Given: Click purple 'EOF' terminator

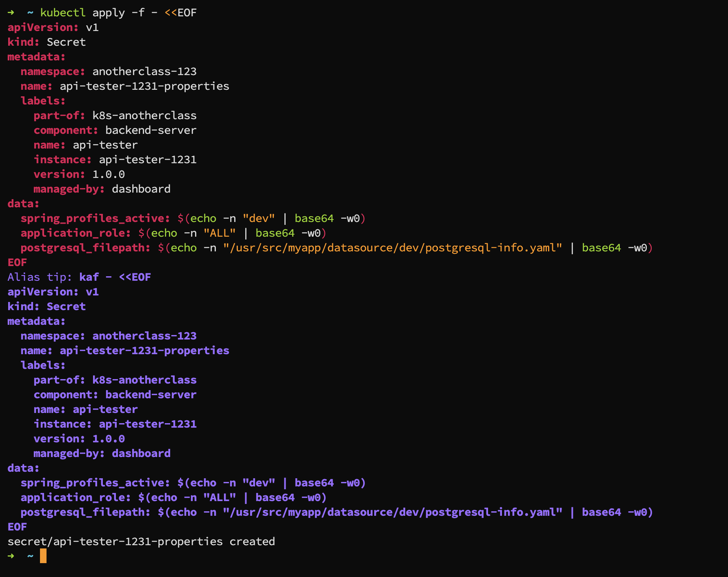Looking at the screenshot, I should (17, 527).
